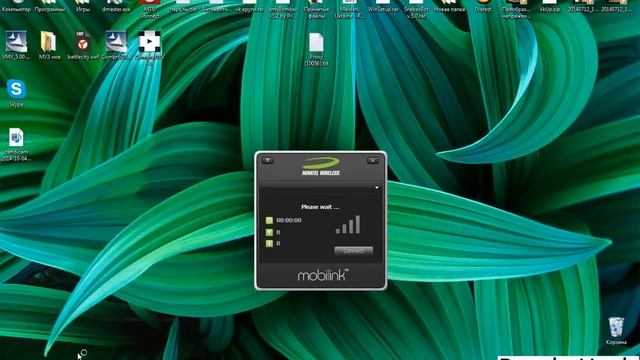The height and width of the screenshot is (360, 640).
Task: Click the upload counter icon in mobilink
Action: [269, 232]
